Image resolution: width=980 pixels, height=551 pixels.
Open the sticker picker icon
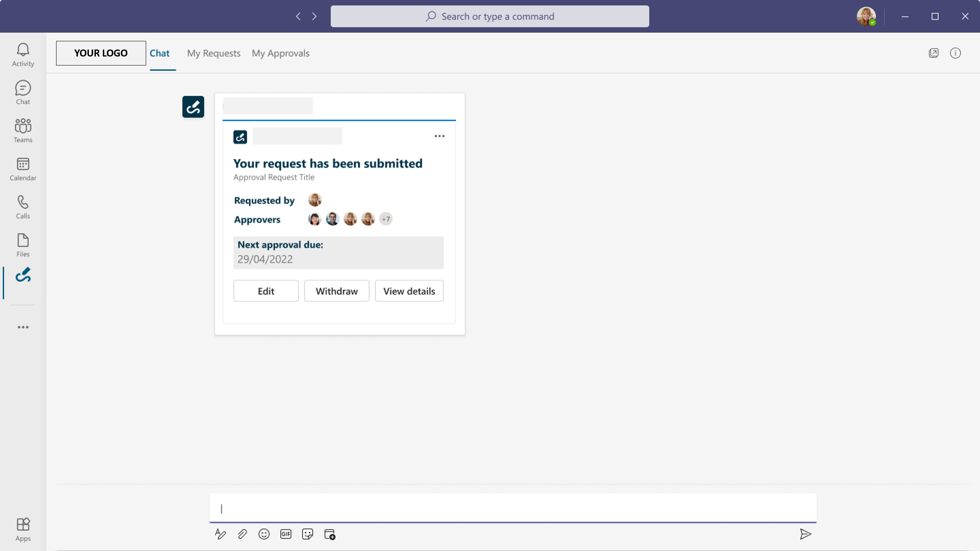coord(307,534)
